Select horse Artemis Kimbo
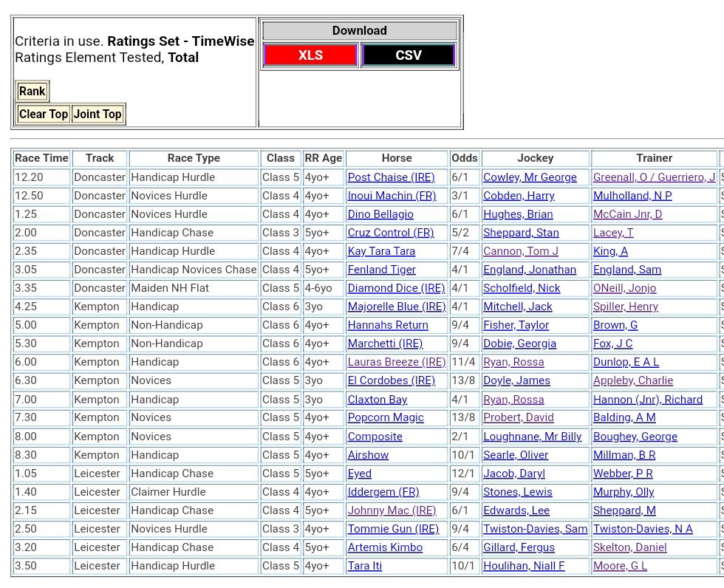The height and width of the screenshot is (588, 724). click(x=385, y=547)
